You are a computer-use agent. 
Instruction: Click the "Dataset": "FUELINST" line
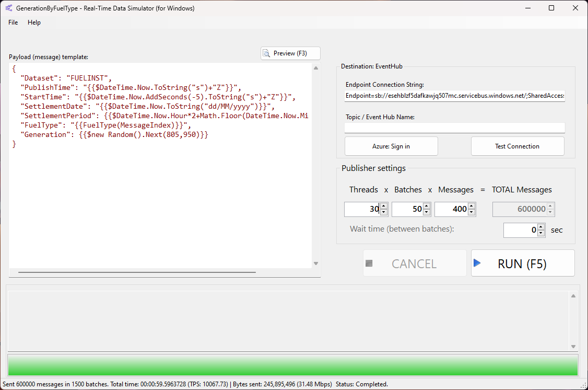[x=66, y=78]
